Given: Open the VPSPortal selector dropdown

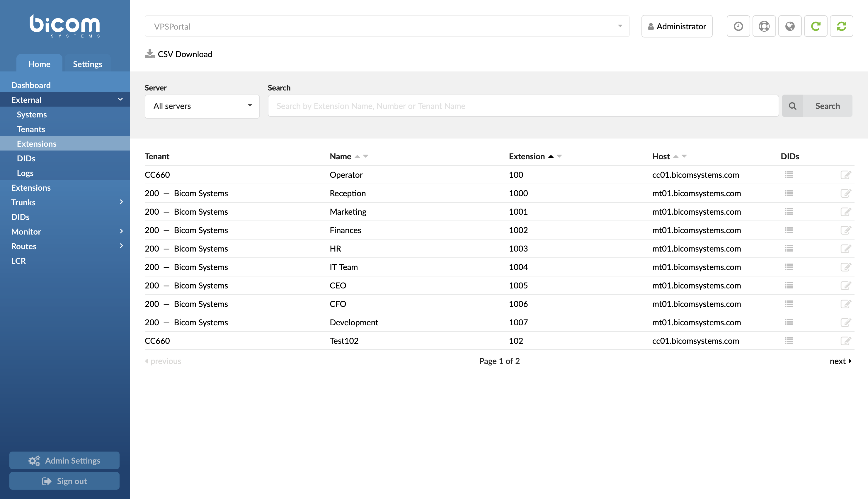Looking at the screenshot, I should coord(387,26).
